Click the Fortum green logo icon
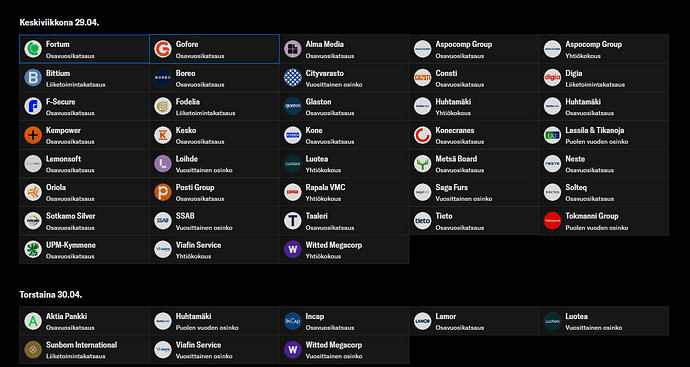Image resolution: width=690 pixels, height=367 pixels. point(33,49)
